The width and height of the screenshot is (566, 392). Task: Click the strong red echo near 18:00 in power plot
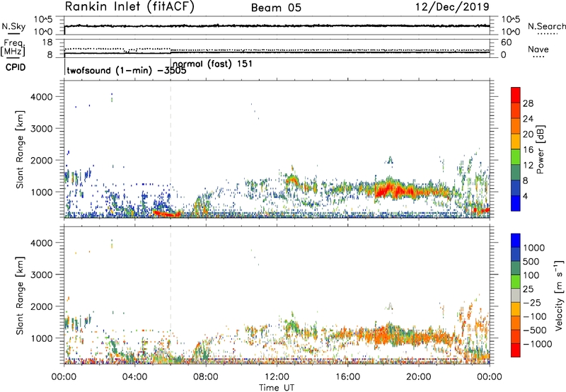tap(389, 189)
